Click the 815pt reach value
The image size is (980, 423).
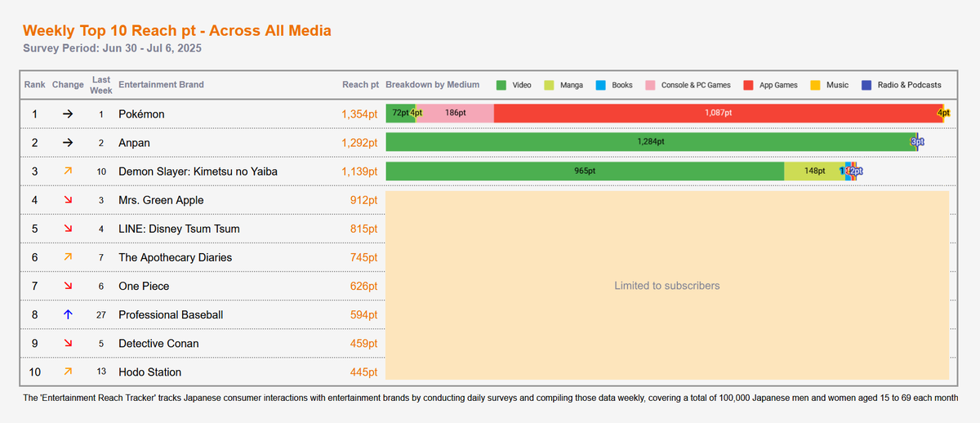364,229
